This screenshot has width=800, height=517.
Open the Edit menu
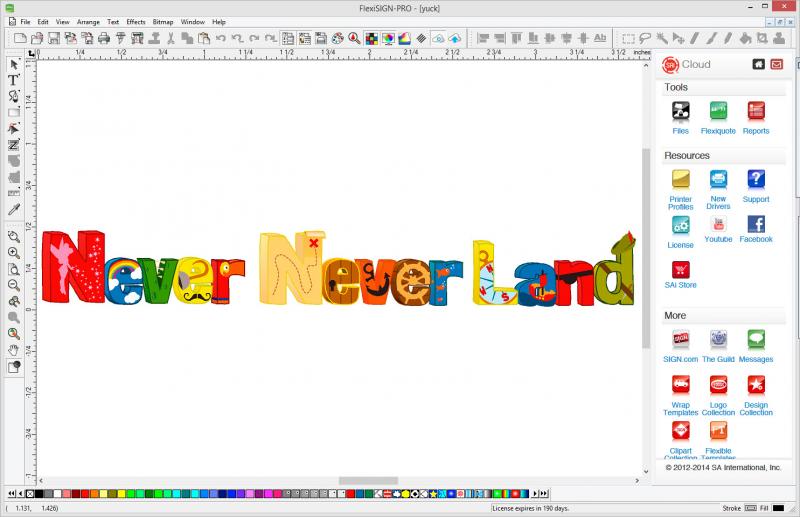click(43, 22)
